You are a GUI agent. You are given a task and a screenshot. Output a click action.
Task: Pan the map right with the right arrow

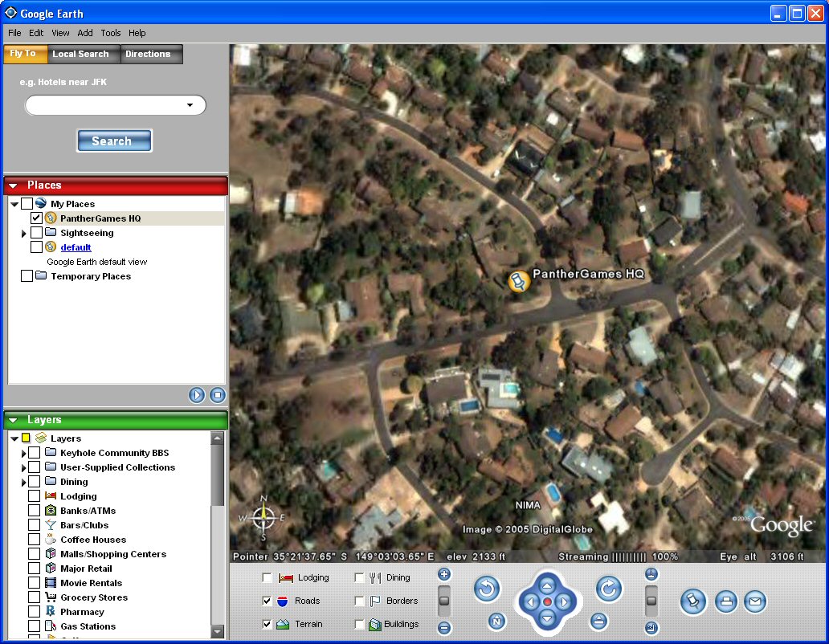(x=564, y=601)
